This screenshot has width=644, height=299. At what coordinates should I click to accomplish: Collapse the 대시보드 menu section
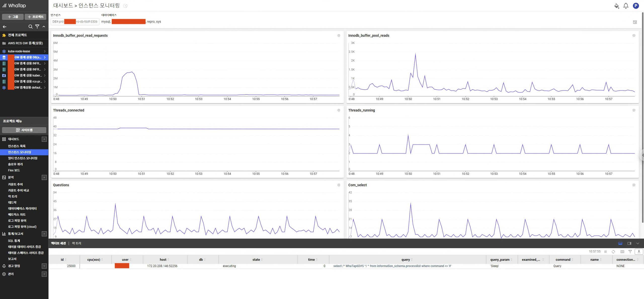click(44, 139)
